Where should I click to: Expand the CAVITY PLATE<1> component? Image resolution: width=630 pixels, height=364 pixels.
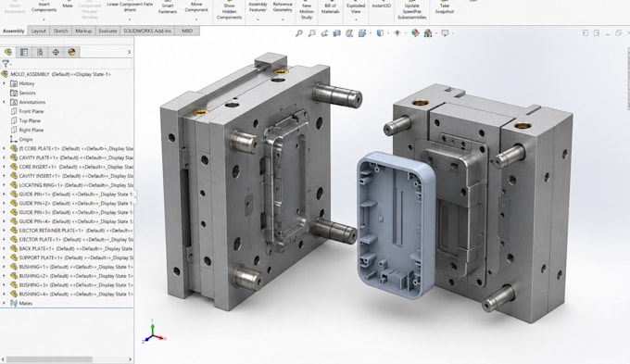4,157
